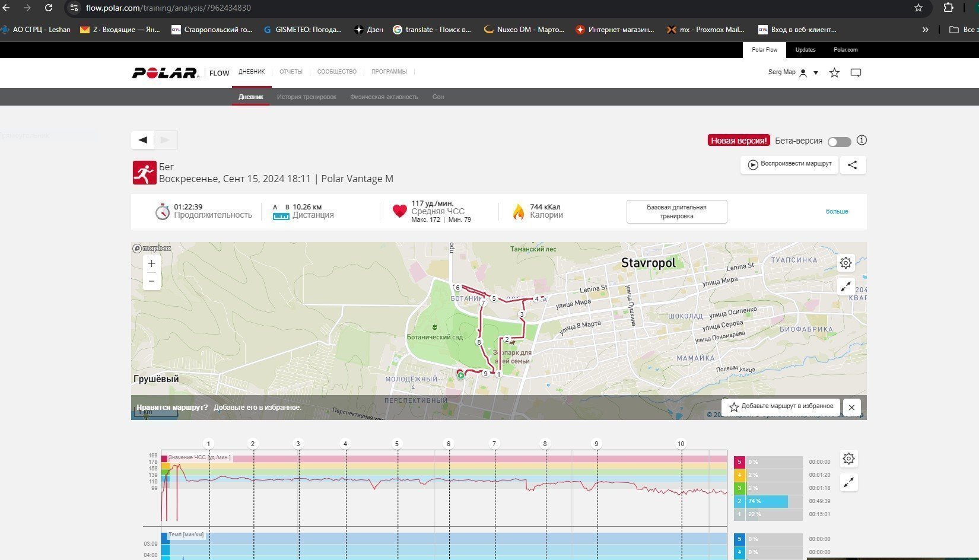Click the flame calories icon
979x560 pixels.
pos(519,212)
